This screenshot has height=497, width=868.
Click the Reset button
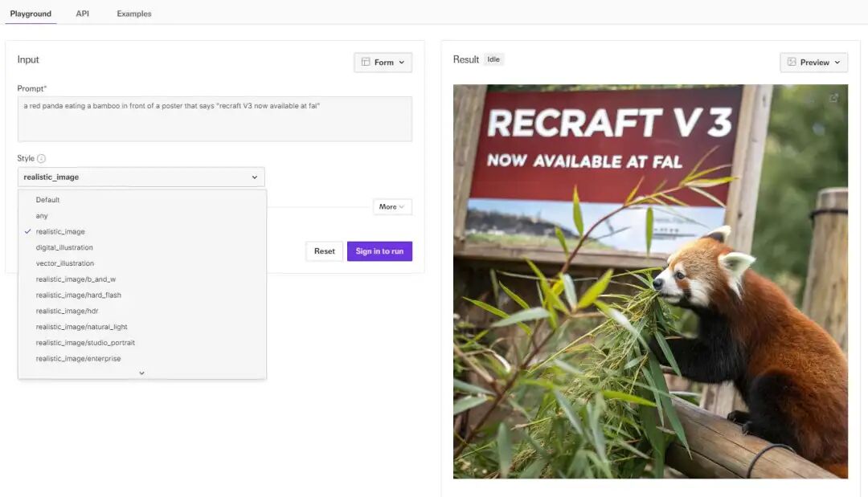pos(325,251)
